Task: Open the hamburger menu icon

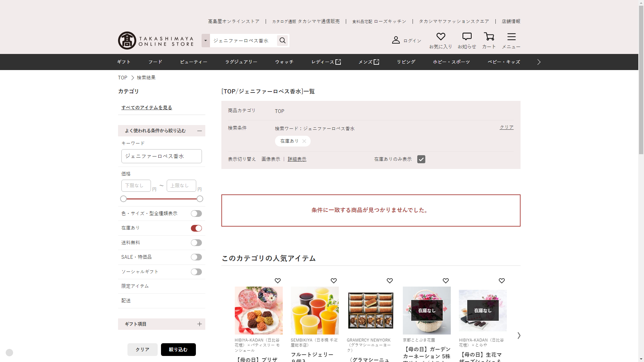Action: point(511,37)
